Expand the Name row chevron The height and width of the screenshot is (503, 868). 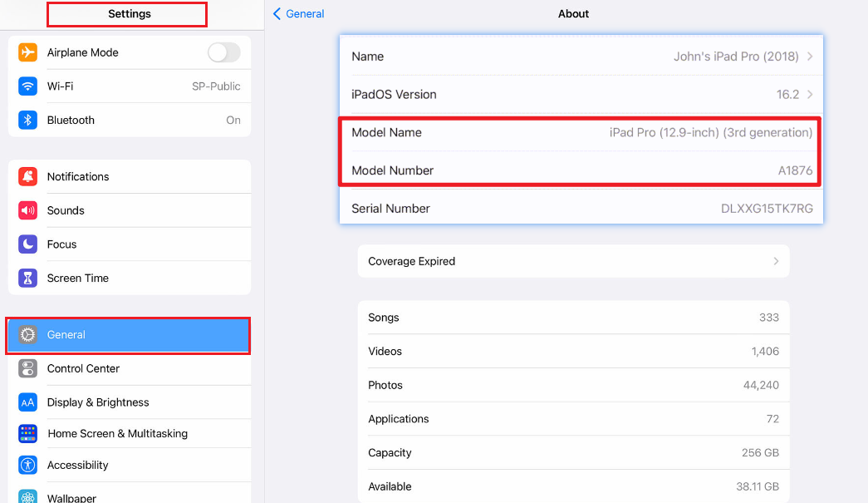(809, 57)
